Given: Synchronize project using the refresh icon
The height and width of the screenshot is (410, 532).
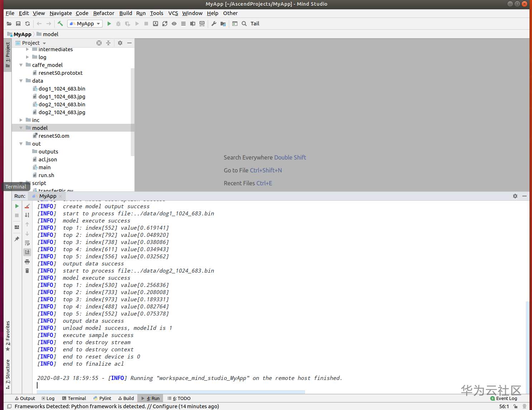Looking at the screenshot, I should 28,24.
